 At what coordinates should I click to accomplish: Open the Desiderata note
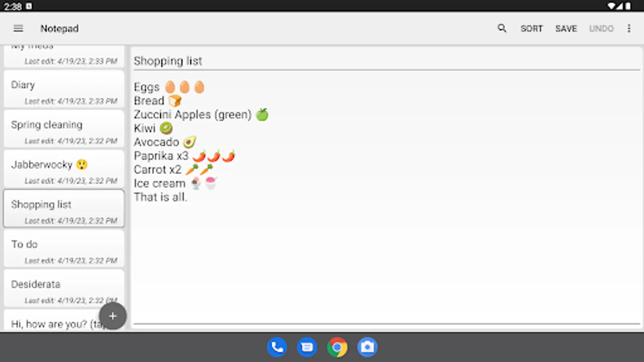click(x=64, y=288)
